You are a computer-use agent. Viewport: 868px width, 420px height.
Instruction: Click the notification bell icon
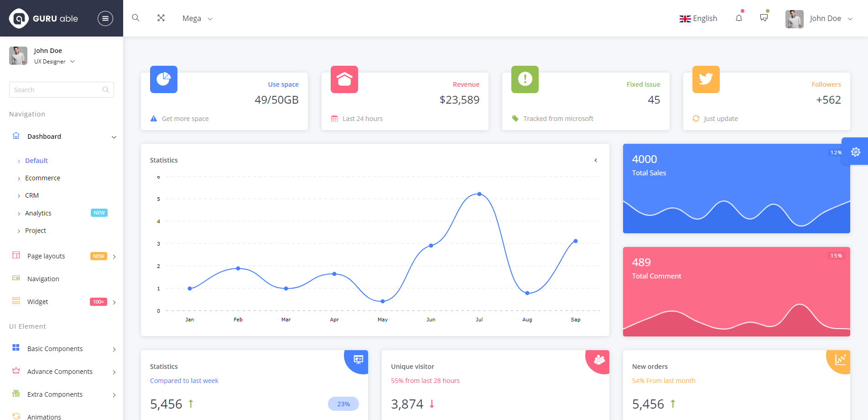(x=739, y=18)
